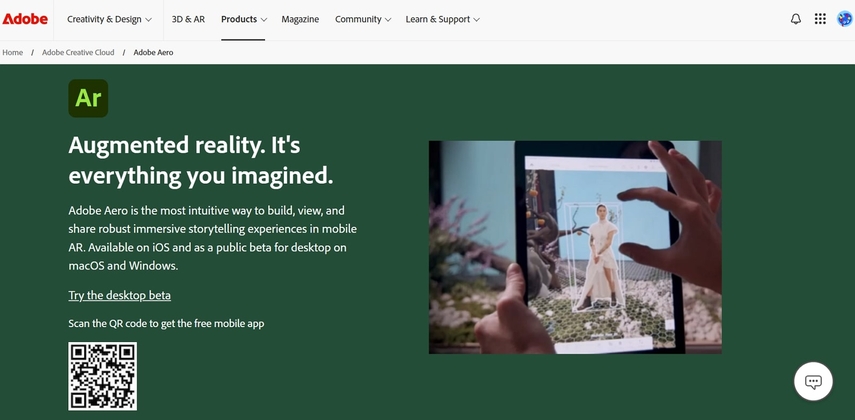Select the Adobe Aero breadcrumb
The height and width of the screenshot is (420, 855).
tap(153, 52)
